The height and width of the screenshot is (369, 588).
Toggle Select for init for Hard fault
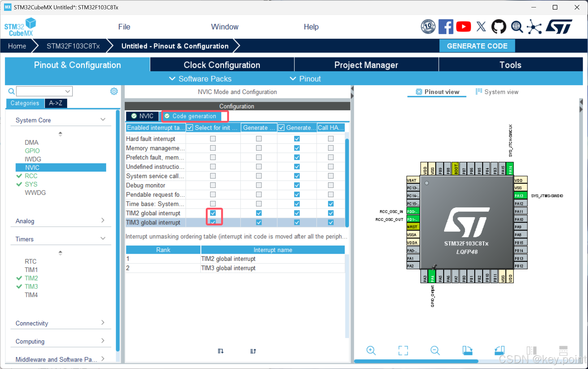pos(213,139)
